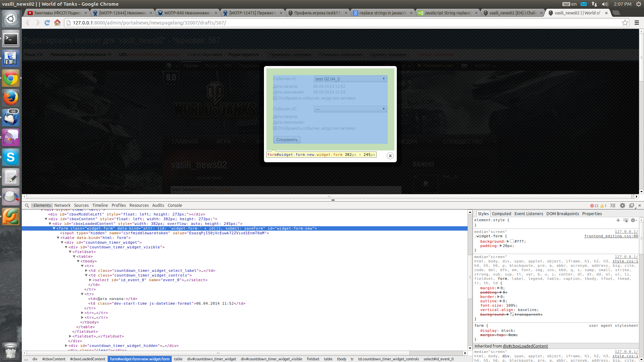This screenshot has width=644, height=362.
Task: Open the Chrome hamburger menu
Action: [637, 23]
